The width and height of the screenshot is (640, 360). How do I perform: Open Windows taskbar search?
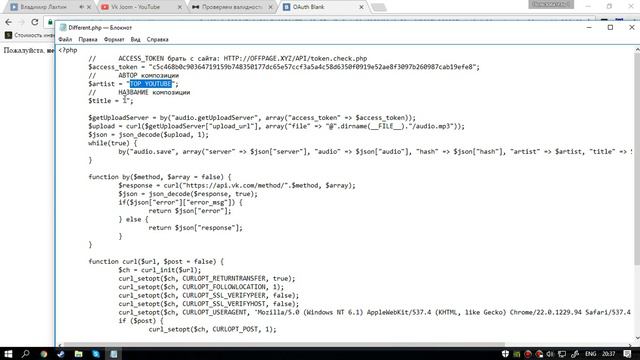25,354
